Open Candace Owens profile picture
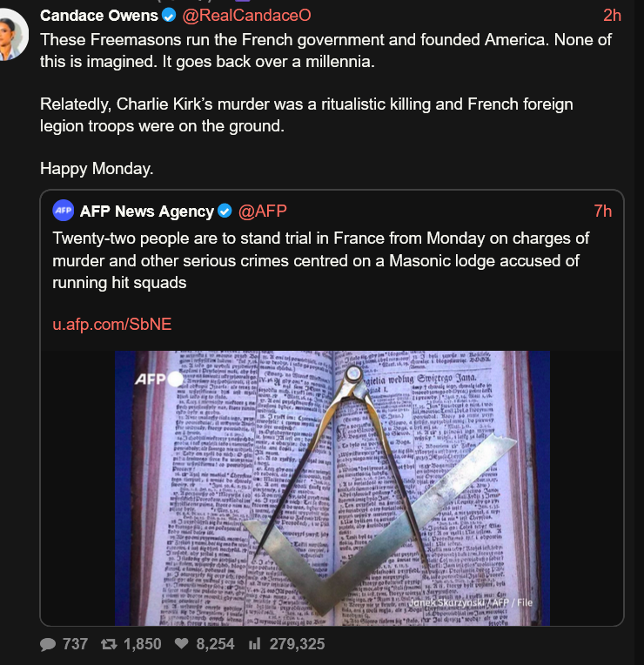This screenshot has height=665, width=644. point(13,35)
